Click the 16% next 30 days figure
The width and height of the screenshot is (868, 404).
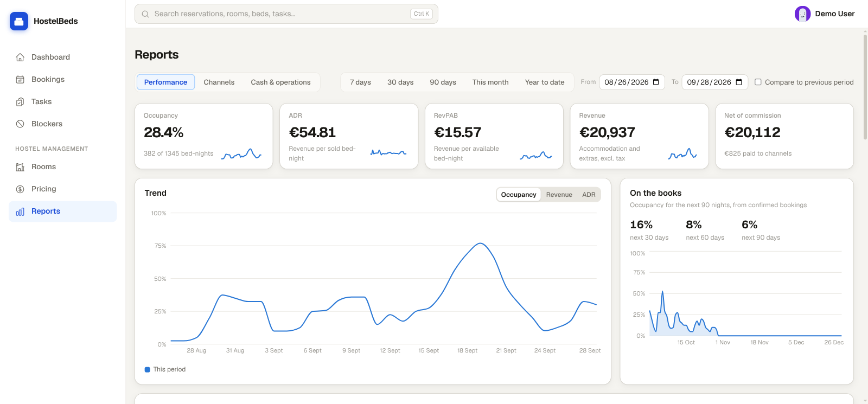tap(641, 225)
